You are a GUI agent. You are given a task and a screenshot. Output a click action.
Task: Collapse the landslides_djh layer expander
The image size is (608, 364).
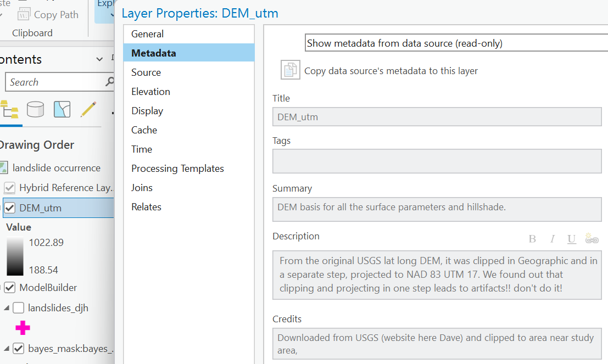[6, 308]
